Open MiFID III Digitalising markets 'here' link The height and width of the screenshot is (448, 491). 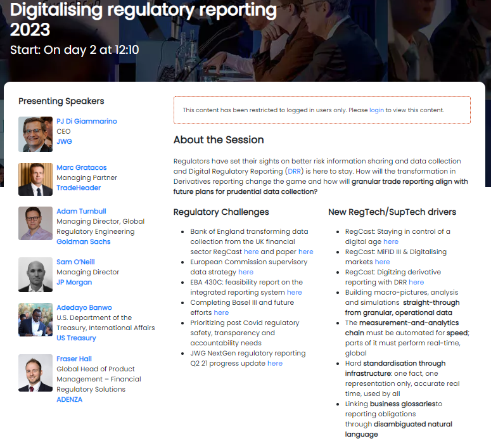(x=382, y=262)
